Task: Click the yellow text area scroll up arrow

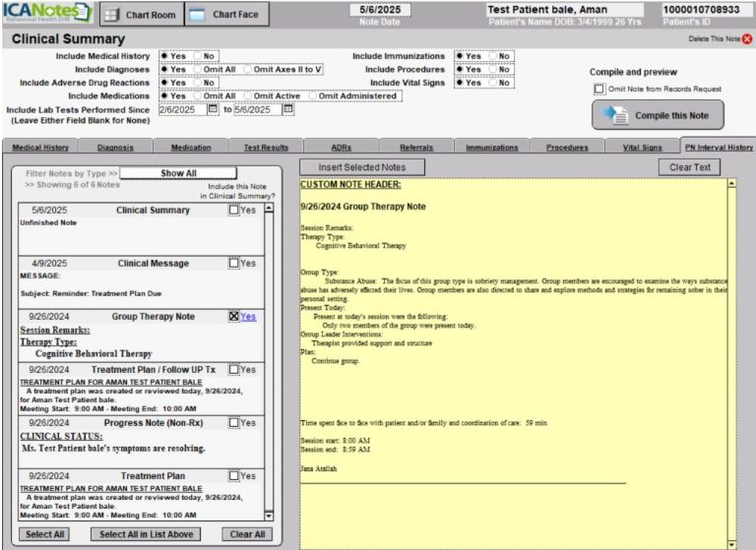Action: click(x=732, y=184)
